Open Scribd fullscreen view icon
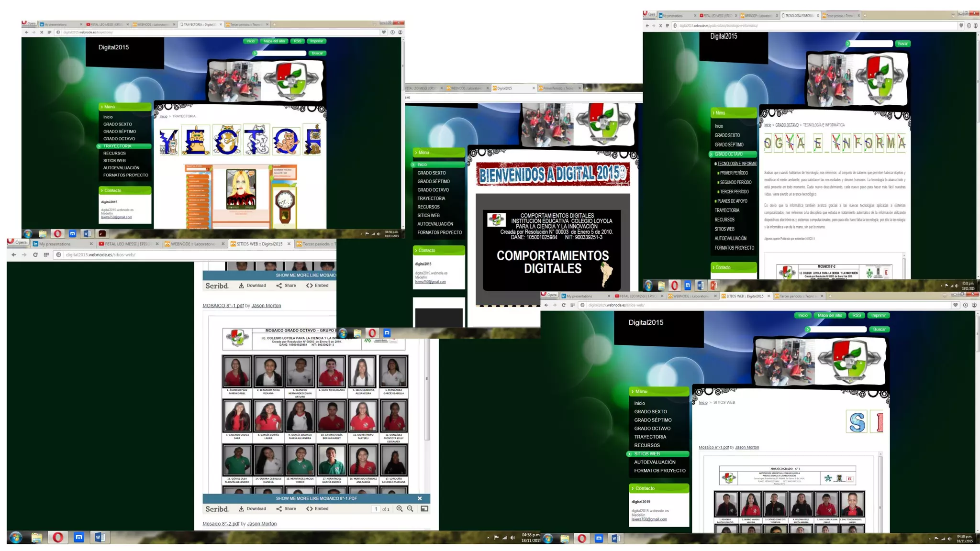The image size is (980, 551). click(424, 509)
